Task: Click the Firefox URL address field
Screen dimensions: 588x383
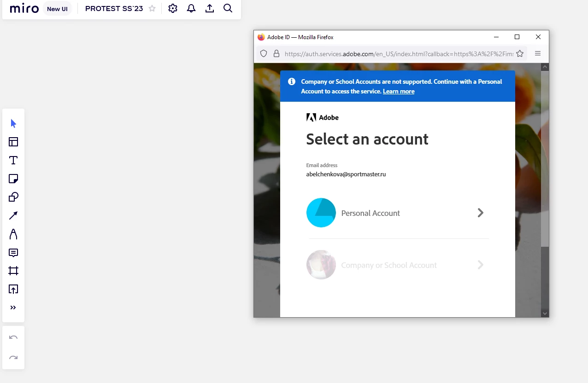Action: click(399, 54)
